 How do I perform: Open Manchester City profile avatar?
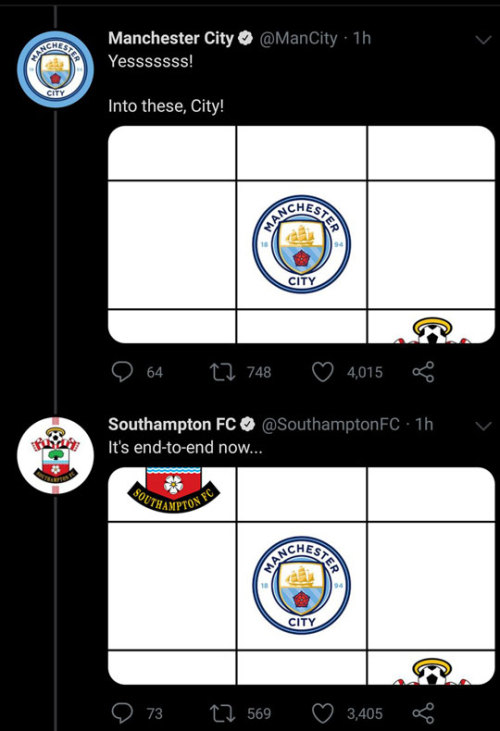pyautogui.click(x=55, y=69)
